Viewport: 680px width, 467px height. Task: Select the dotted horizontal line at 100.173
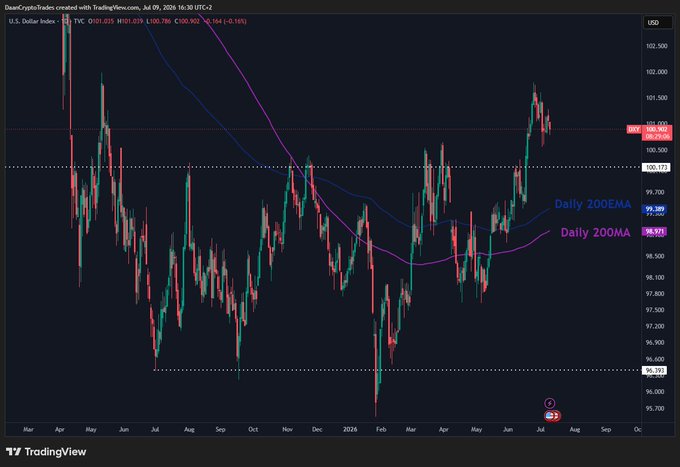[323, 167]
